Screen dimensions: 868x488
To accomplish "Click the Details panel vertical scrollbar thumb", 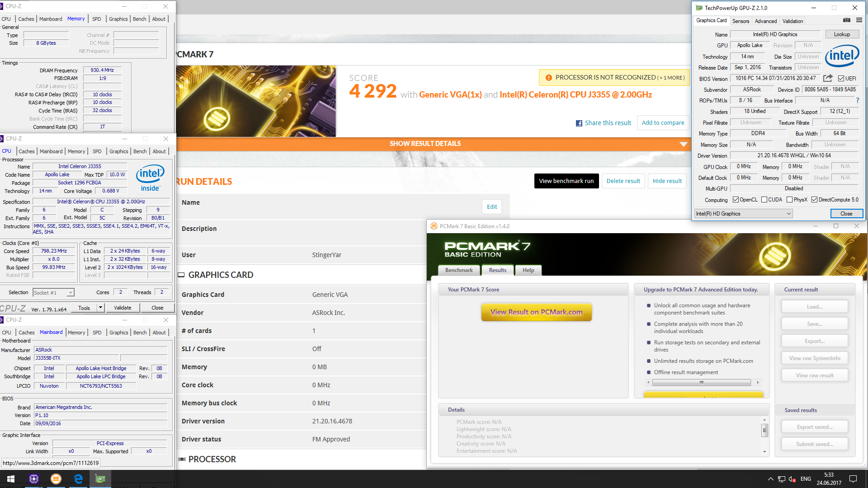I will coord(764,430).
